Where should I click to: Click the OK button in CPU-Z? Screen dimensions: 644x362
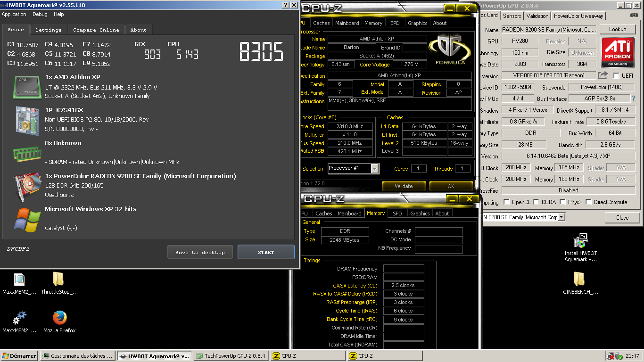[x=451, y=186]
